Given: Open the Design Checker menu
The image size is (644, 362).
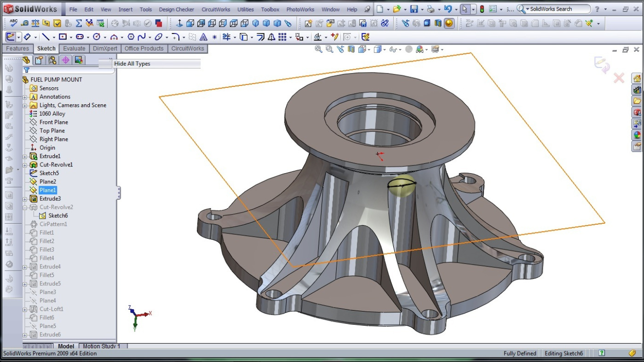Looking at the screenshot, I should tap(177, 9).
